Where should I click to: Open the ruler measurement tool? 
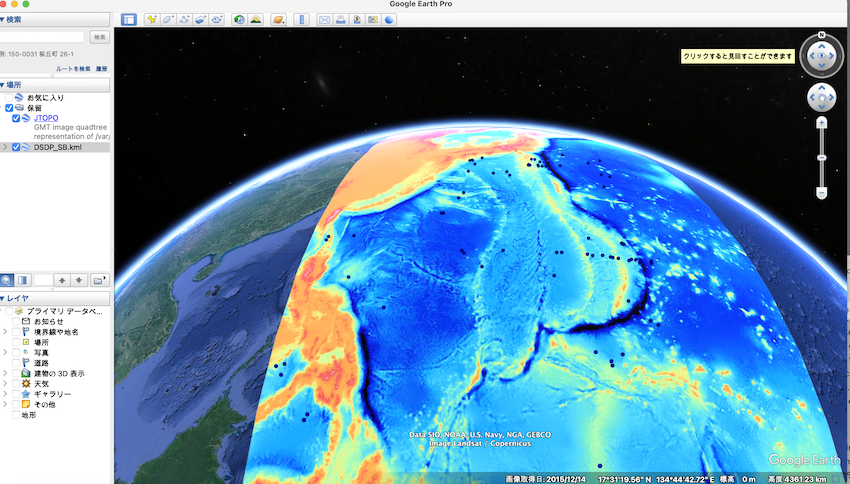(301, 20)
